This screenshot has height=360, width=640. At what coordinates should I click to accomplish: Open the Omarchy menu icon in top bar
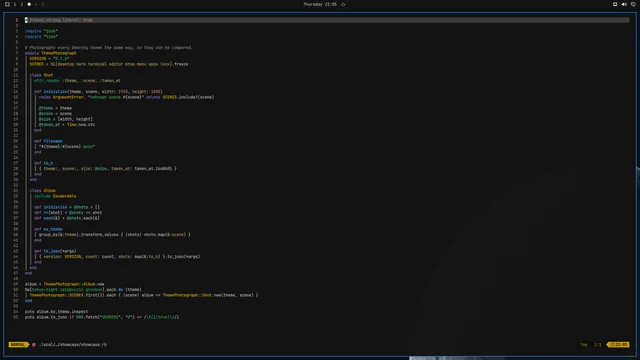7,4
